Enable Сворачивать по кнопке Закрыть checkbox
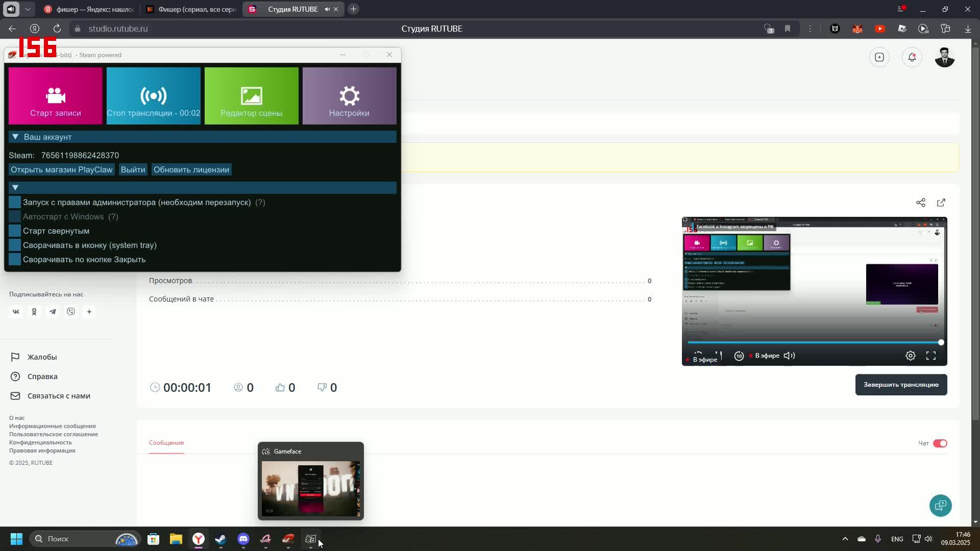This screenshot has height=551, width=980. [x=15, y=260]
